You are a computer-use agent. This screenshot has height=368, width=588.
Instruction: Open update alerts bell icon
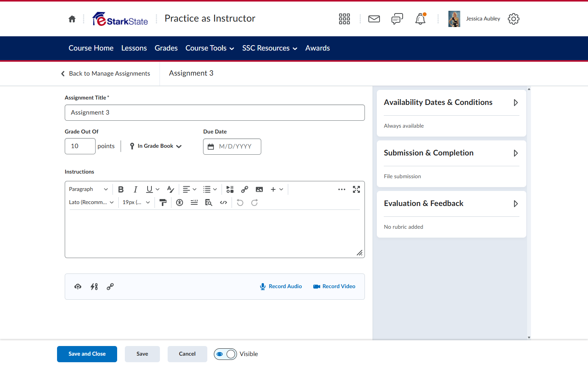point(420,19)
